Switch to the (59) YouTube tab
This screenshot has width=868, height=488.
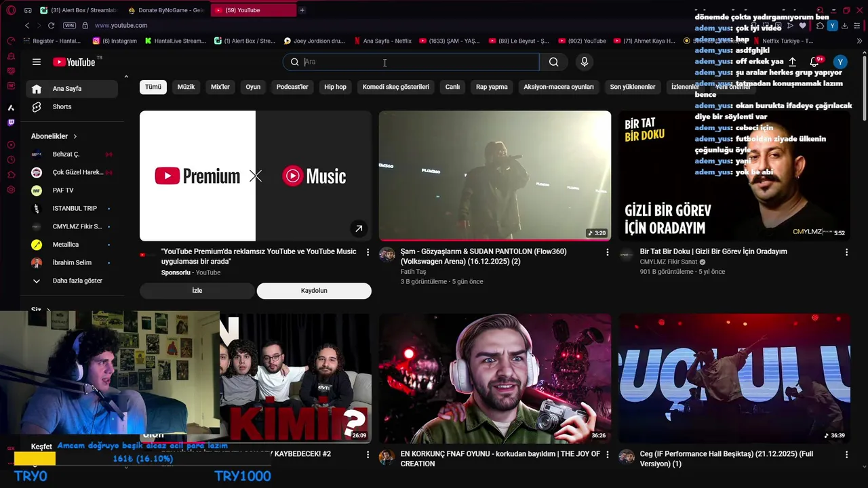[x=254, y=10]
